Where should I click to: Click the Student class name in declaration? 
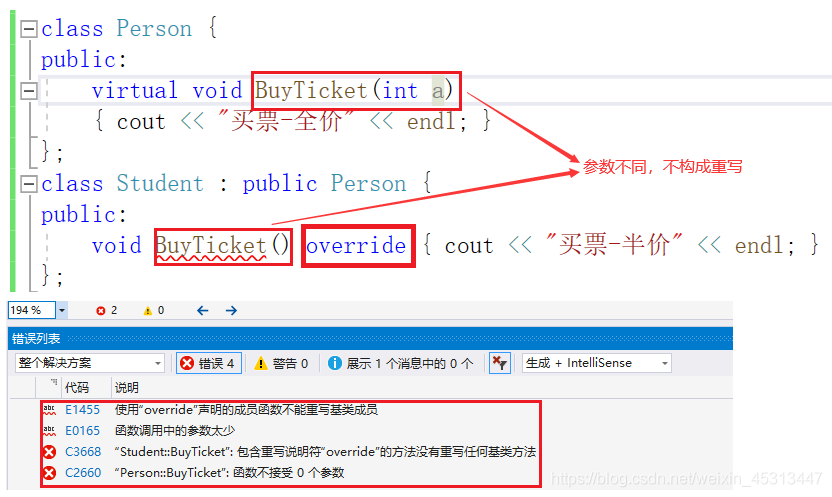coord(160,184)
